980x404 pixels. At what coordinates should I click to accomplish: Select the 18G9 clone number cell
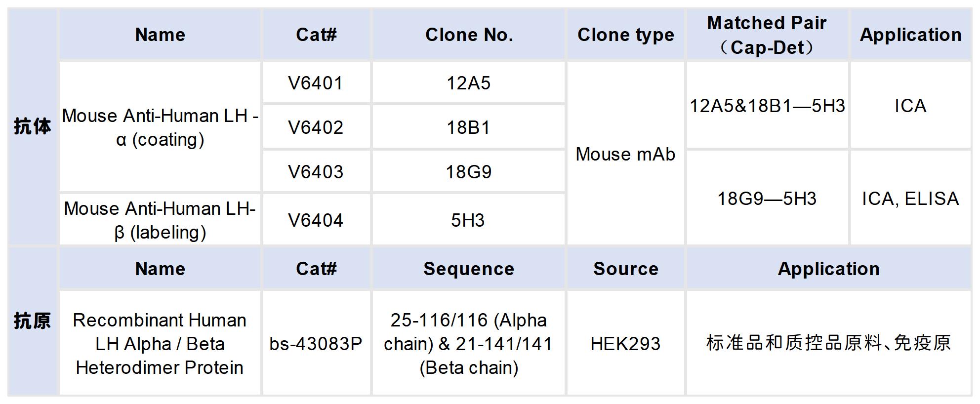coord(468,172)
